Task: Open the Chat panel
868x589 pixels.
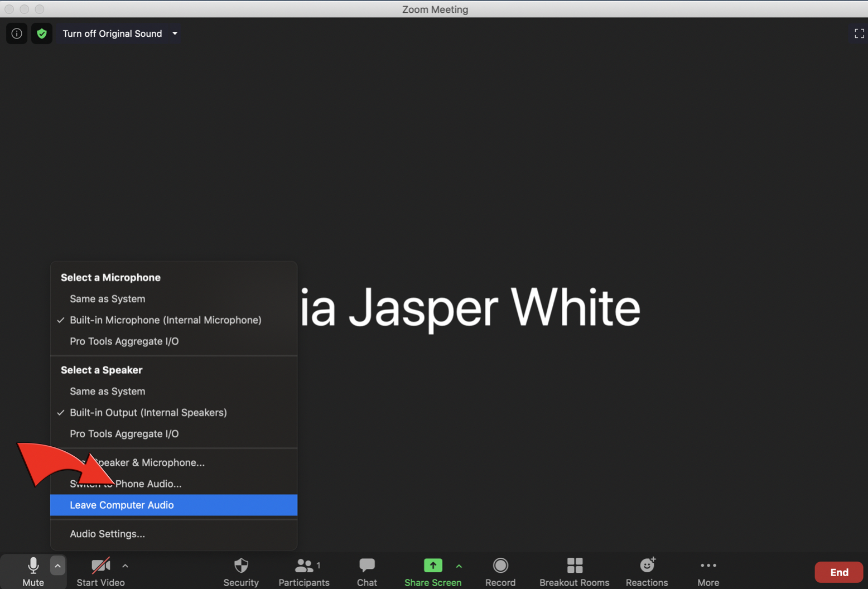Action: [x=367, y=571]
